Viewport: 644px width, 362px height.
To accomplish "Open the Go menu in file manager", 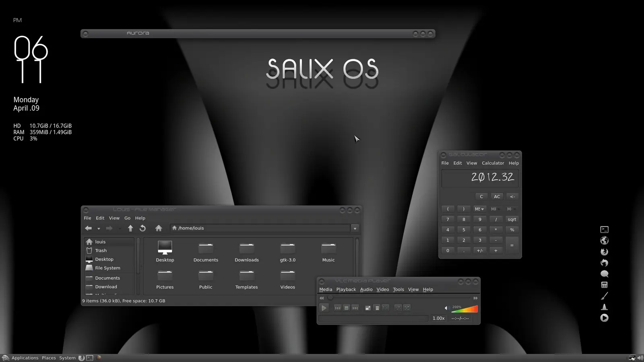I will tap(128, 218).
